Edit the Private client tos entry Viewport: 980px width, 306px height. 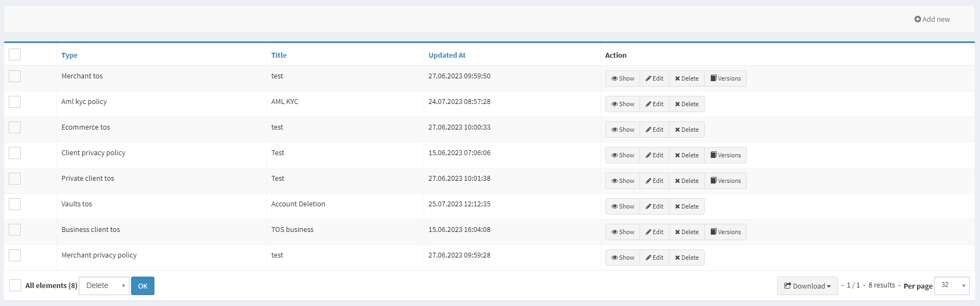point(654,181)
